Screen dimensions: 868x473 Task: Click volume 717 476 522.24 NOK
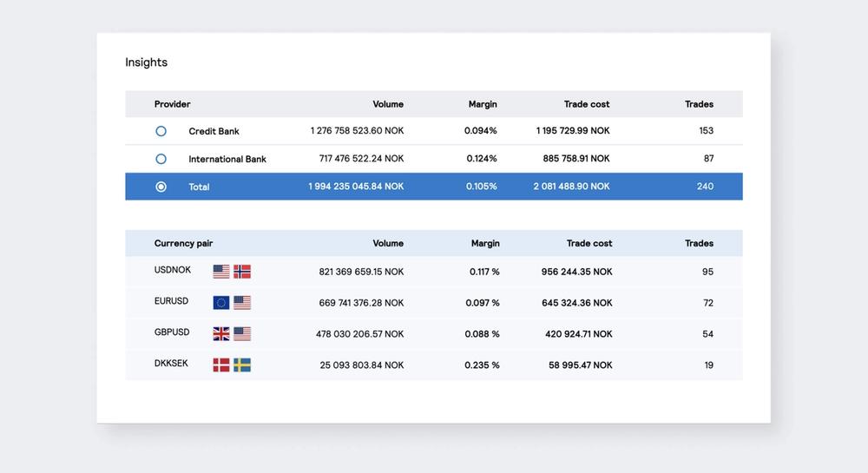[x=361, y=158]
